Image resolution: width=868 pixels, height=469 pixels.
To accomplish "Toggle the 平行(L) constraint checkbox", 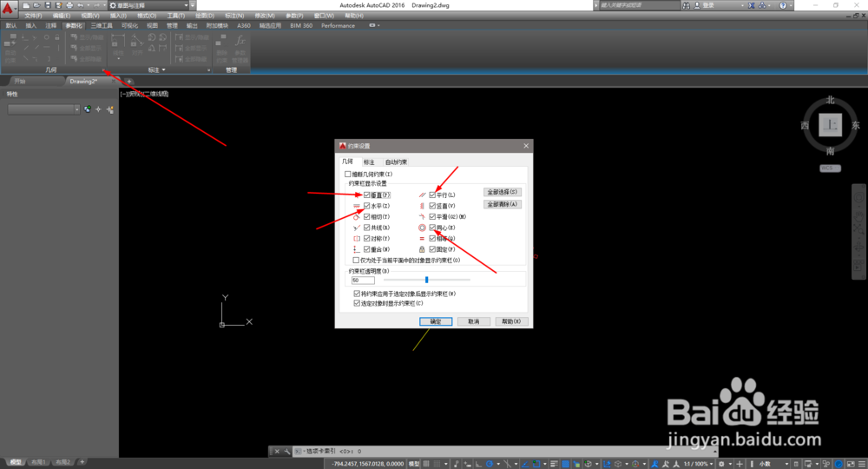I will point(432,195).
